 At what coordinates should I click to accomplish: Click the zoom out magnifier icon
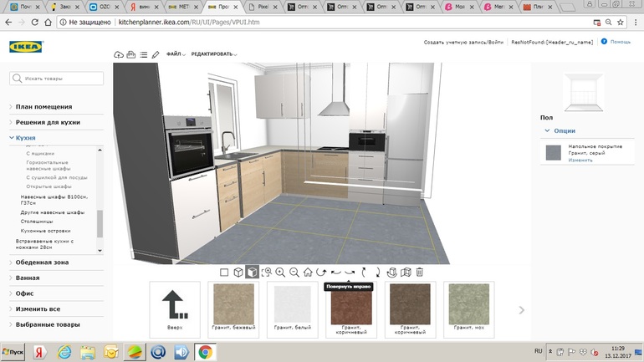pyautogui.click(x=294, y=273)
